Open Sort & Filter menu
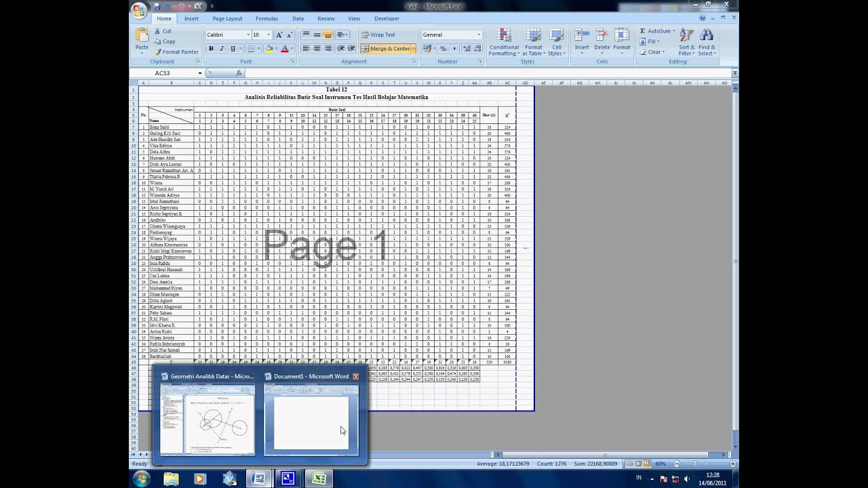This screenshot has width=868, height=488. (x=686, y=43)
